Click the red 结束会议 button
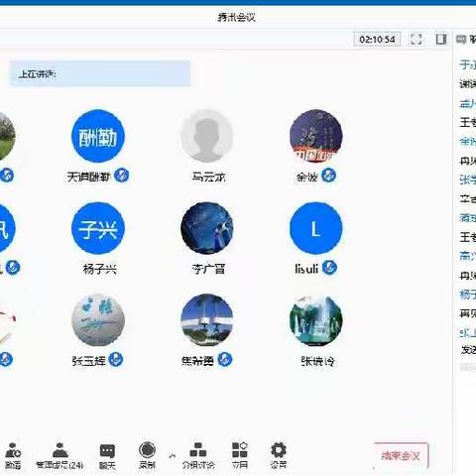This screenshot has width=476, height=476. pos(401,456)
